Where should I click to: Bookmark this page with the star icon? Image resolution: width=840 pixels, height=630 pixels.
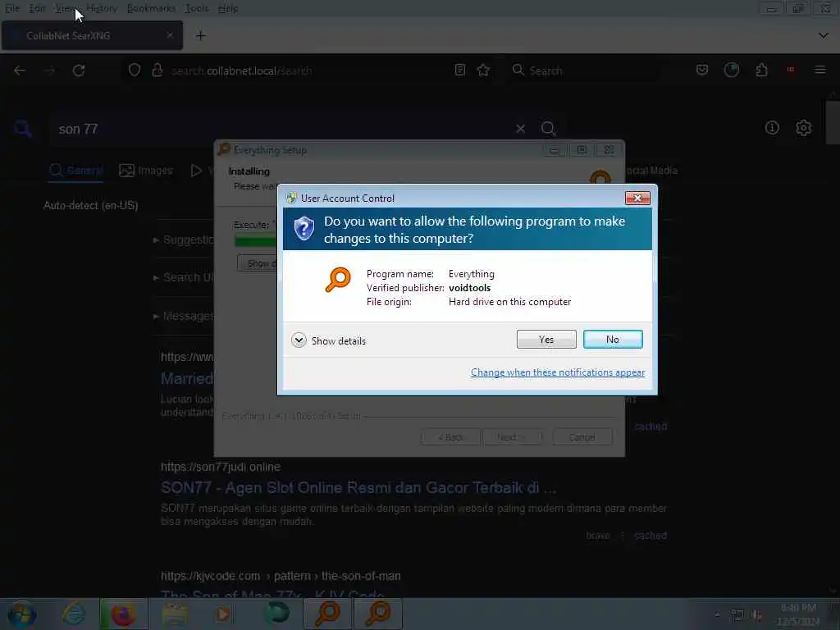point(483,71)
